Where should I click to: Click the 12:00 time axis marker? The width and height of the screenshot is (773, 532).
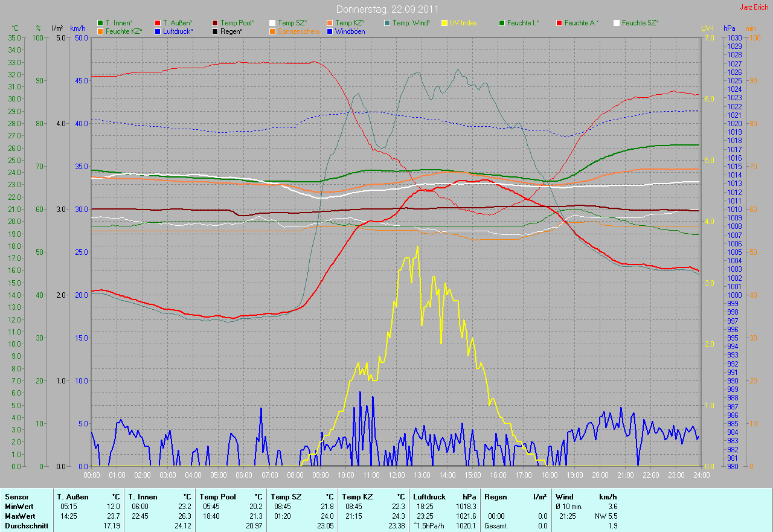click(396, 475)
